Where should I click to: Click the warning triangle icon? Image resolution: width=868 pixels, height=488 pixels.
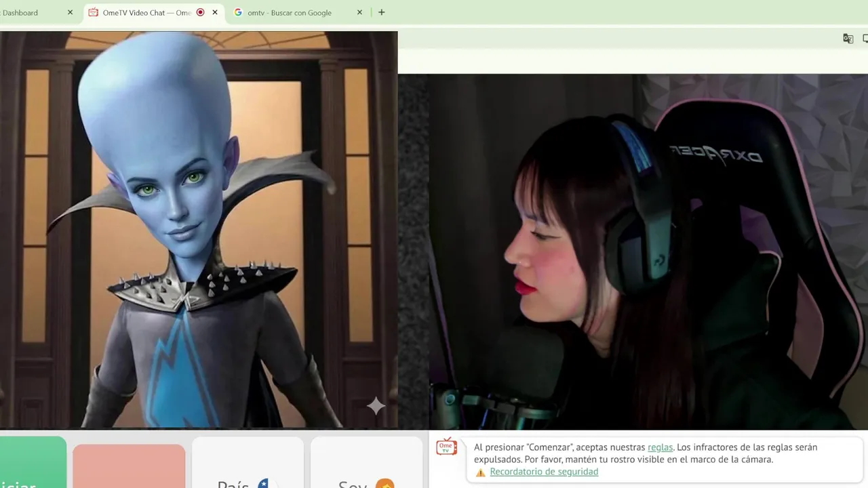pyautogui.click(x=480, y=472)
